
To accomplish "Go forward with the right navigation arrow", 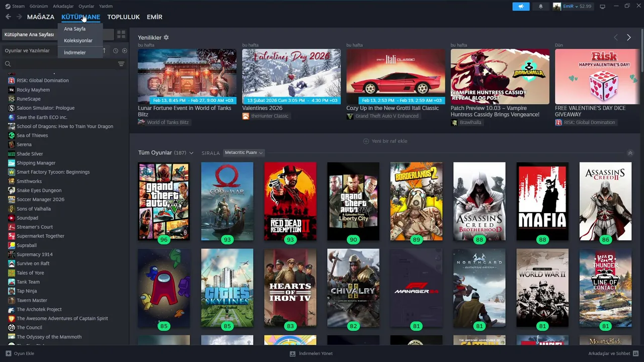I will [19, 17].
